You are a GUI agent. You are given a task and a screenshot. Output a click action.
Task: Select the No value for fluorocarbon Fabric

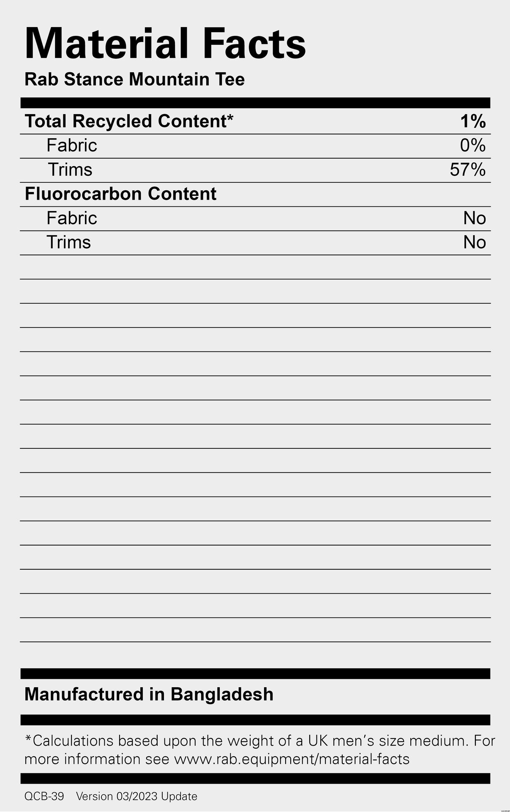pyautogui.click(x=475, y=218)
